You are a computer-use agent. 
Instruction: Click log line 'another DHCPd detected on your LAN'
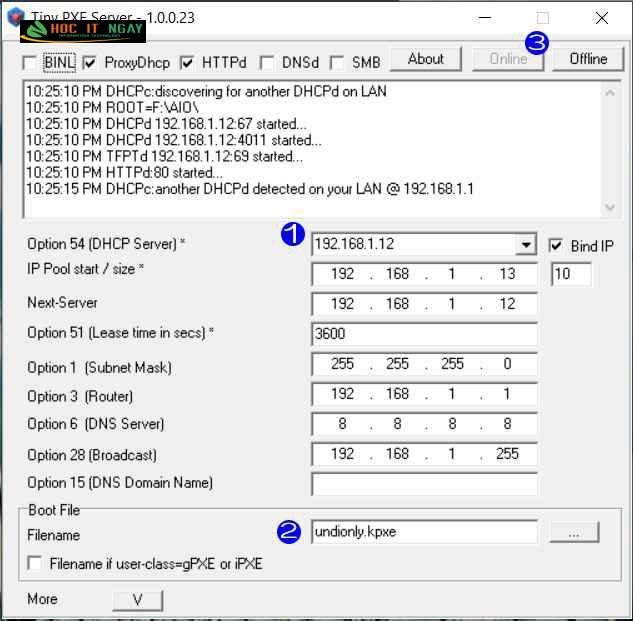coord(250,189)
